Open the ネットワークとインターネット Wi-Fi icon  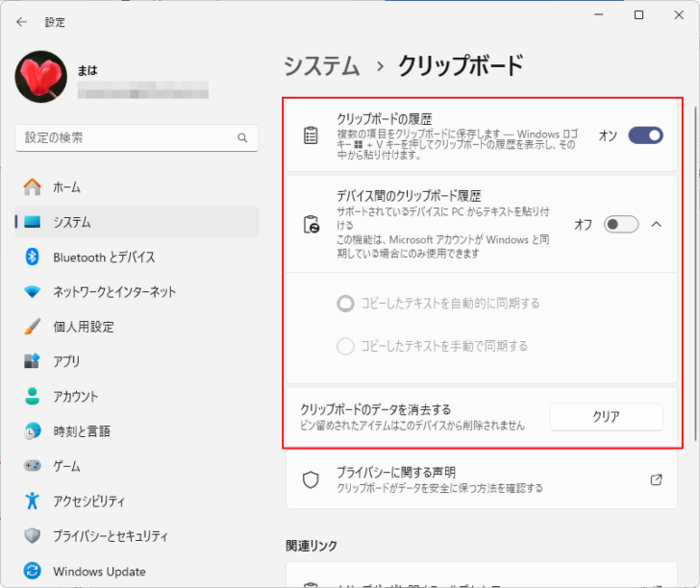pyautogui.click(x=32, y=292)
